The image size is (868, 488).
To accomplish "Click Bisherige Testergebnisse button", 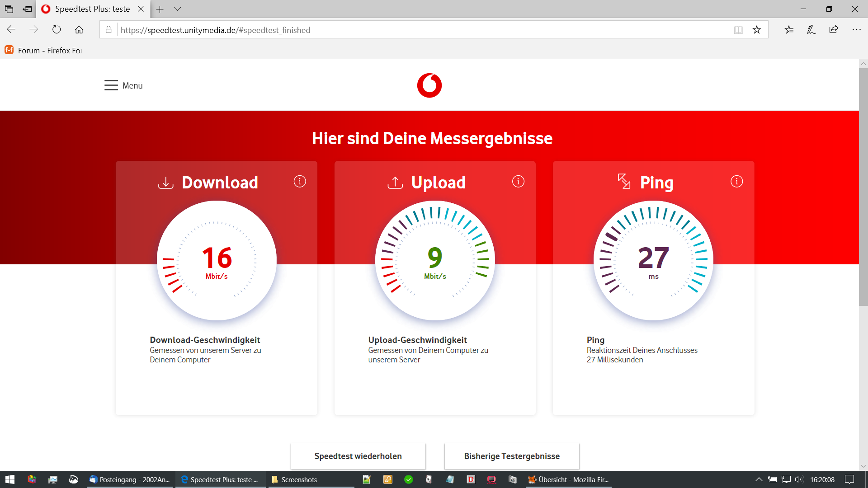I will (x=512, y=456).
